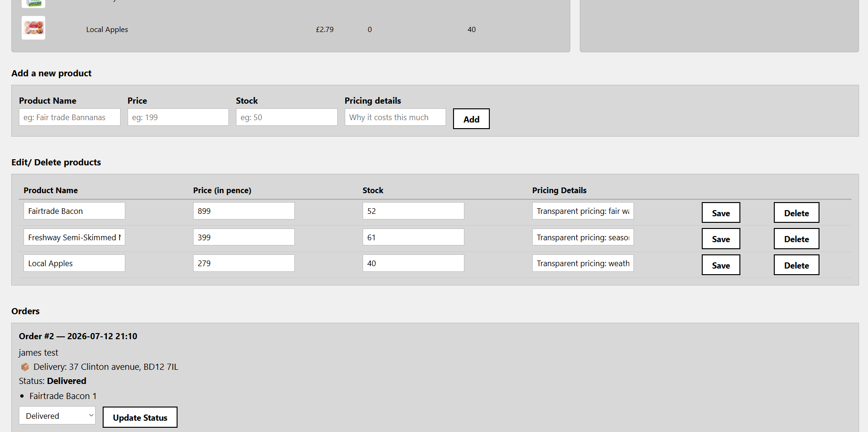Edit Local Apples pricing details field
The image size is (868, 432).
click(x=583, y=263)
